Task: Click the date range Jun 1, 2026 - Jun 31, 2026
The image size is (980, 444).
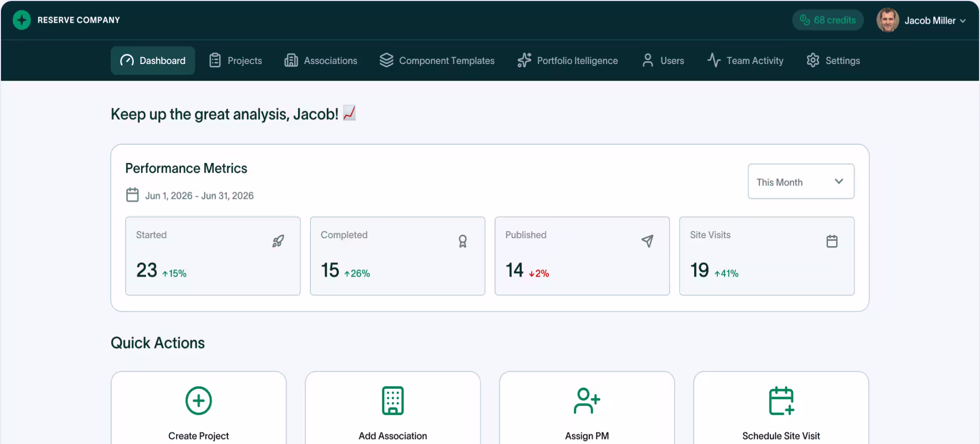Action: pos(199,195)
